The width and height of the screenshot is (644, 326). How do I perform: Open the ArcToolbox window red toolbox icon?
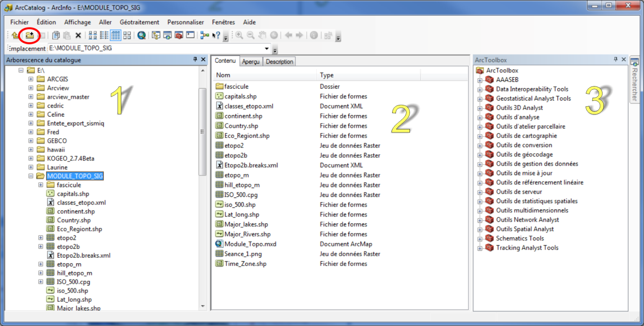pos(179,35)
